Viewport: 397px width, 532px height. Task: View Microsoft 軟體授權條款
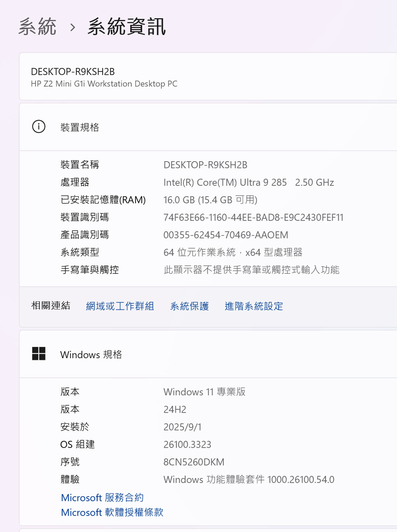tap(112, 512)
